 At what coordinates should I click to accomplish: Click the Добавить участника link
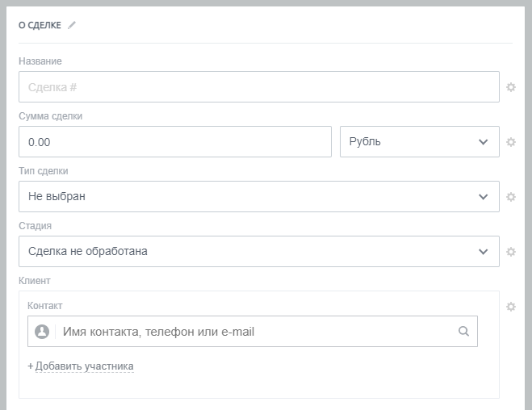84,366
